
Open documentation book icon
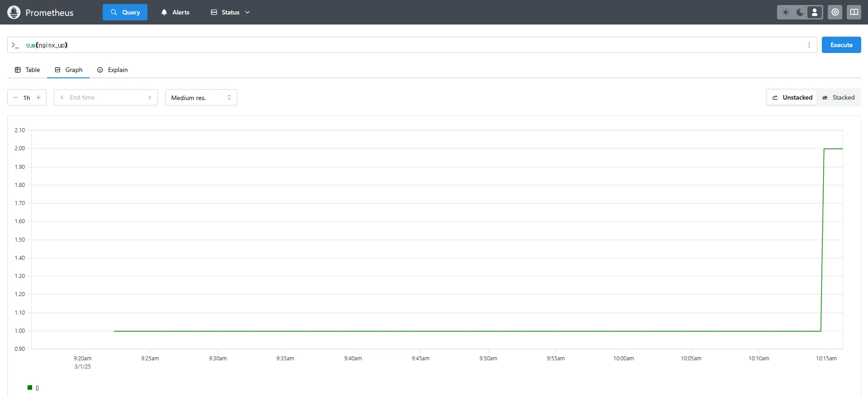tap(854, 12)
